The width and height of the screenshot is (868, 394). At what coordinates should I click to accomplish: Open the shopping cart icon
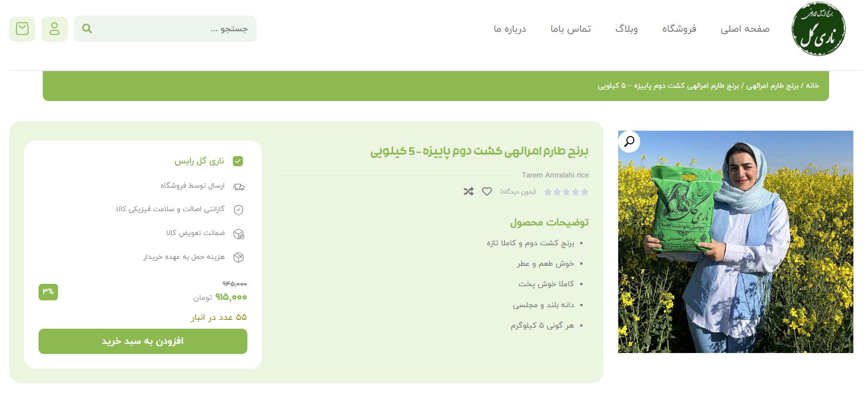22,29
